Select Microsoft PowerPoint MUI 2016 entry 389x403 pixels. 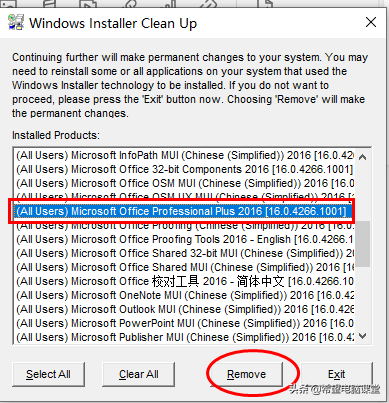[x=184, y=323]
